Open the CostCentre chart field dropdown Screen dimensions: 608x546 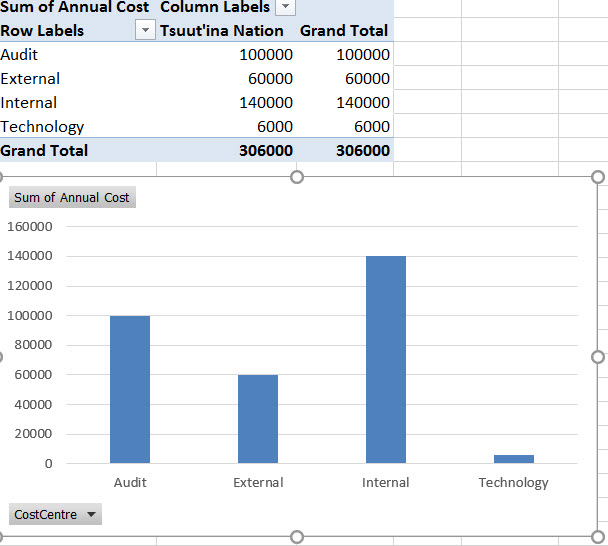55,514
